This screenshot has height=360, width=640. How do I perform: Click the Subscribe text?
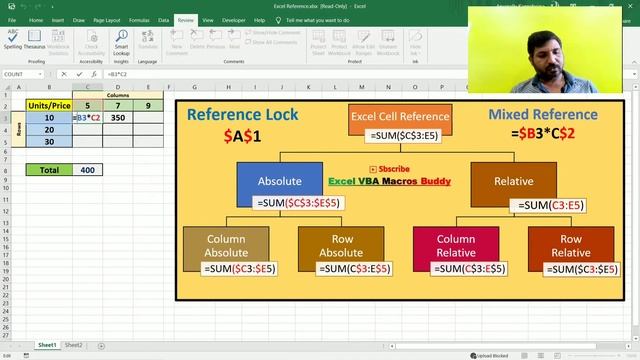[393, 169]
